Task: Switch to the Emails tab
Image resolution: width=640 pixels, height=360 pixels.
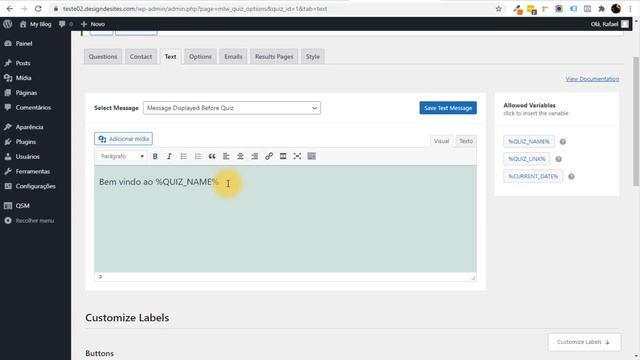Action: coord(233,57)
